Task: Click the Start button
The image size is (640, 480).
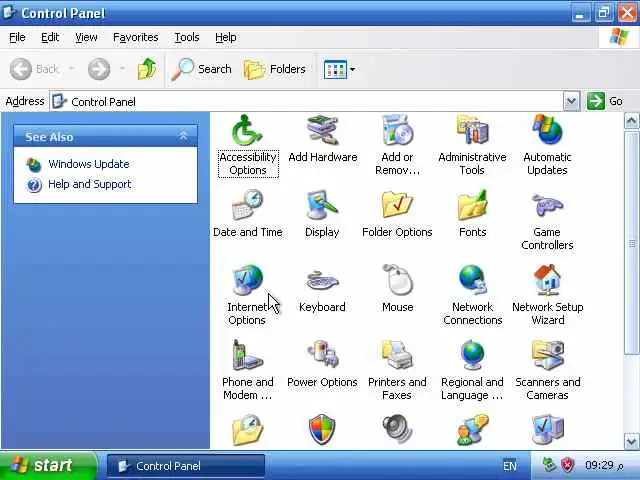Action: (48, 465)
